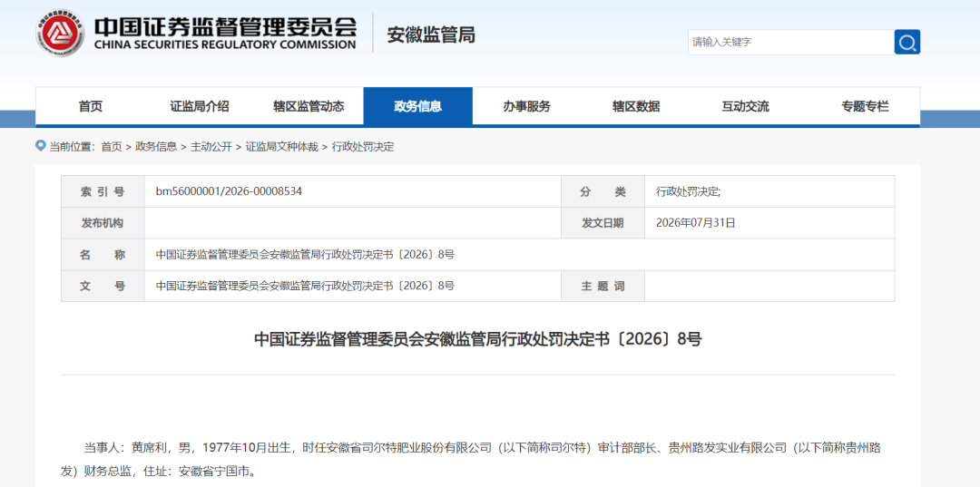Select the 政务信息 navigation tab
The image size is (980, 487).
(x=418, y=106)
